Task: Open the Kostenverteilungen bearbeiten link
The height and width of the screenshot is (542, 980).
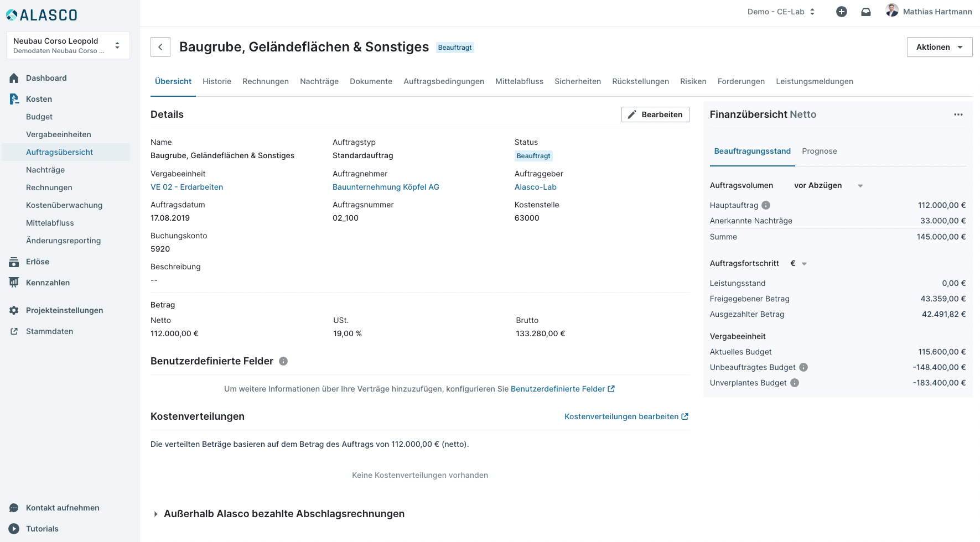Action: point(626,416)
